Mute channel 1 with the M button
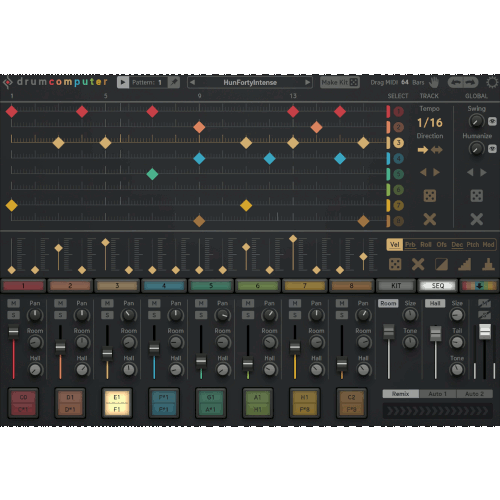500x500 pixels. [x=13, y=303]
